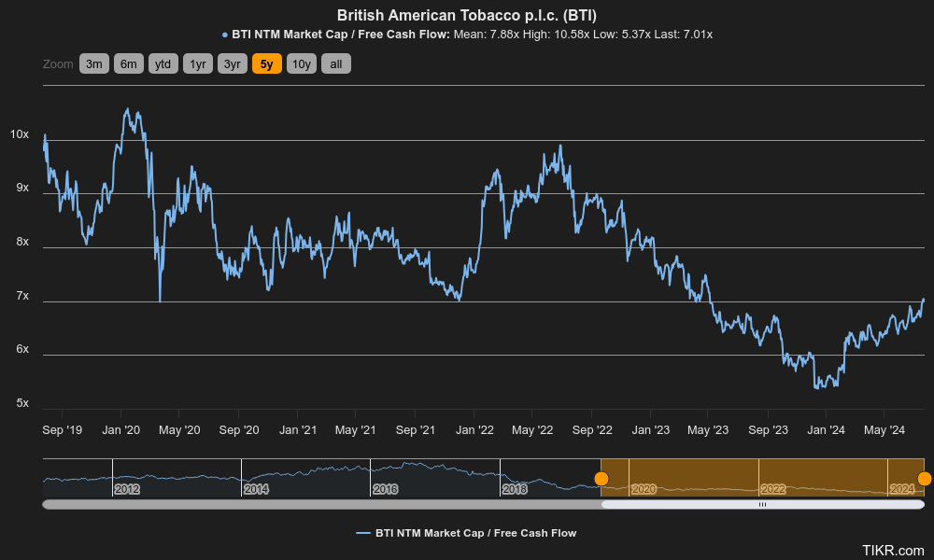
Task: Click the 2020 label in selected range
Action: click(x=644, y=489)
